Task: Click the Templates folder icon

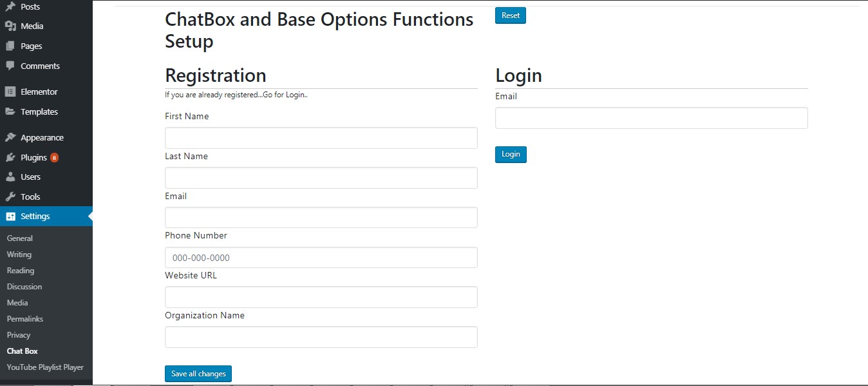Action: pyautogui.click(x=10, y=111)
